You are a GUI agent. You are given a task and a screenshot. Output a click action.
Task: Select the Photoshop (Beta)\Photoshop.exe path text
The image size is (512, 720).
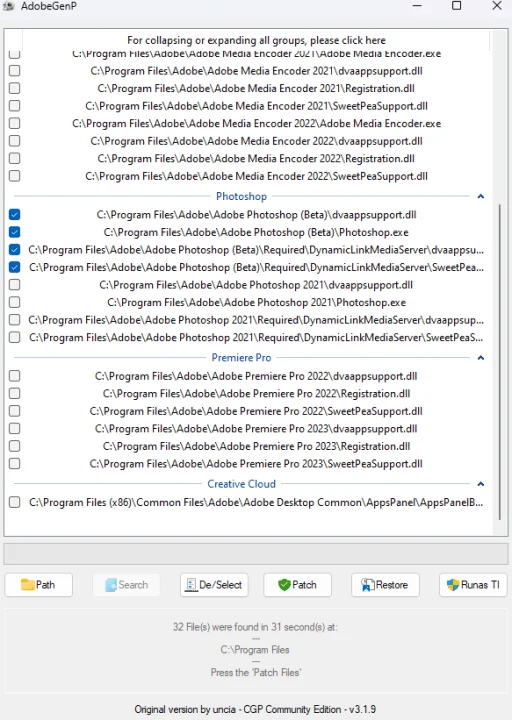click(256, 232)
